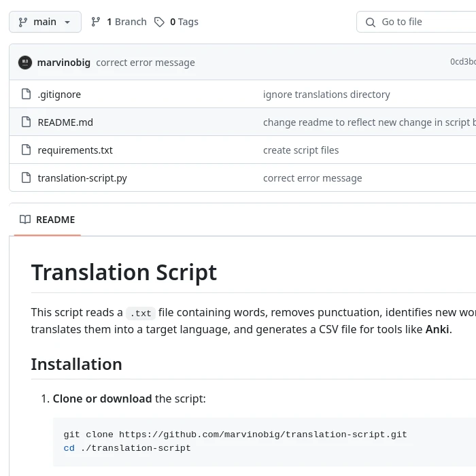Focus the Go to file search field

pos(416,22)
